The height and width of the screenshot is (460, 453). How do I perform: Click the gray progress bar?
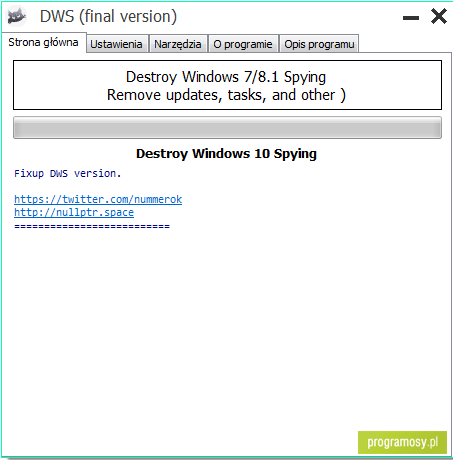coord(227,127)
